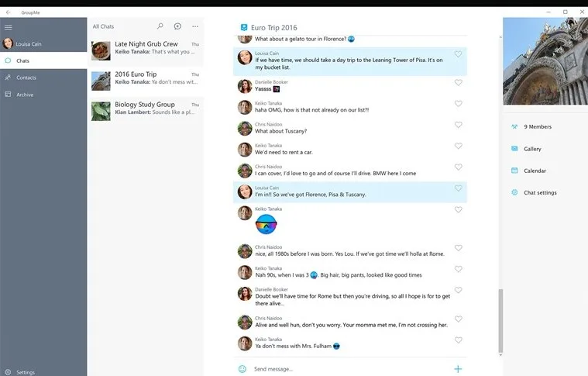
Task: Click the All Chats heading
Action: click(103, 26)
